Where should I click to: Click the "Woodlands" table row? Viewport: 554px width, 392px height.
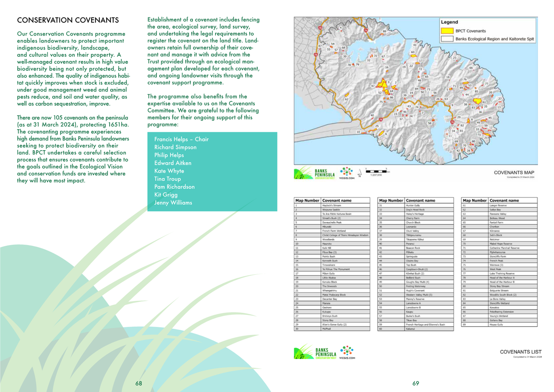coord(332,239)
